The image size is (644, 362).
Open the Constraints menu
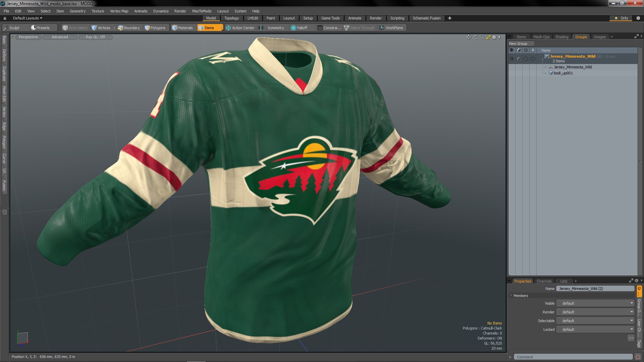pos(329,28)
